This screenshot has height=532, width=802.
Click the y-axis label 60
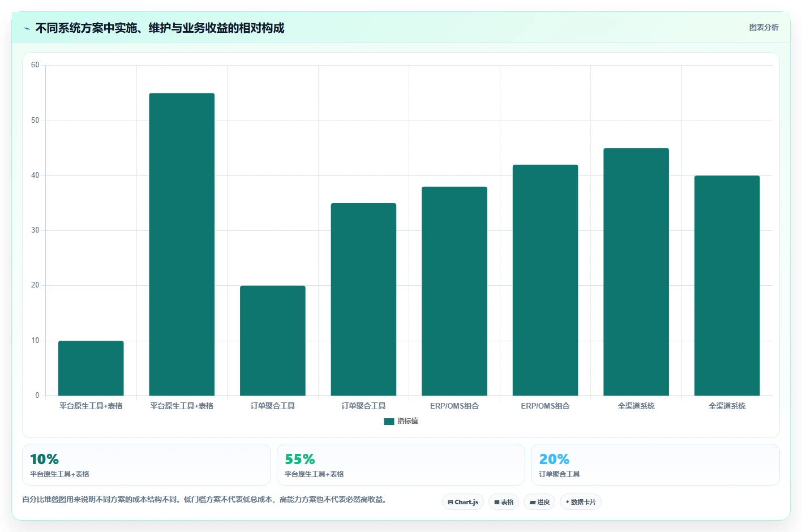click(x=35, y=65)
